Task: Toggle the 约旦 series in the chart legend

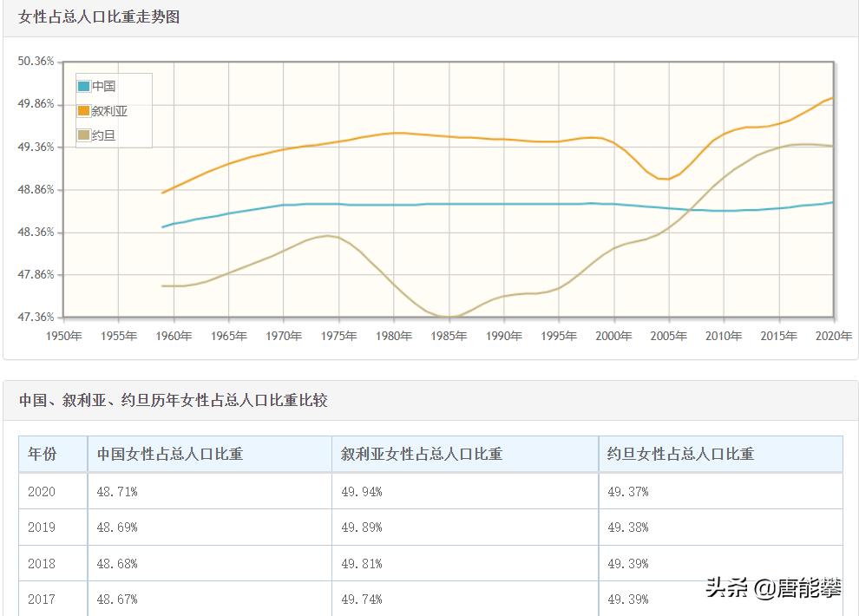Action: pos(102,135)
